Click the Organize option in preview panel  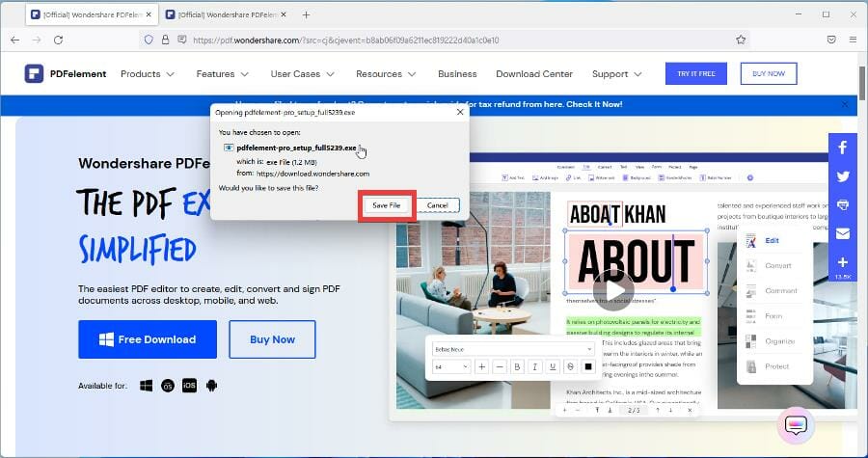click(779, 341)
